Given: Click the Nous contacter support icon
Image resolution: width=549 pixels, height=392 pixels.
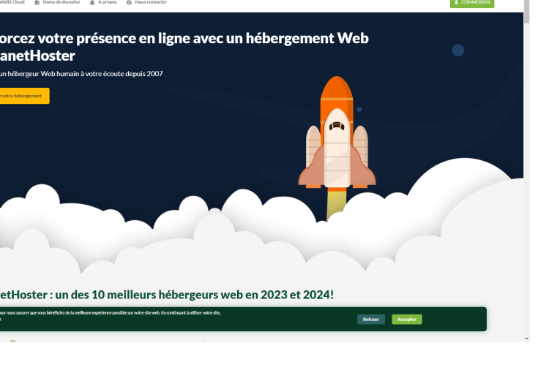Looking at the screenshot, I should pos(129,2).
